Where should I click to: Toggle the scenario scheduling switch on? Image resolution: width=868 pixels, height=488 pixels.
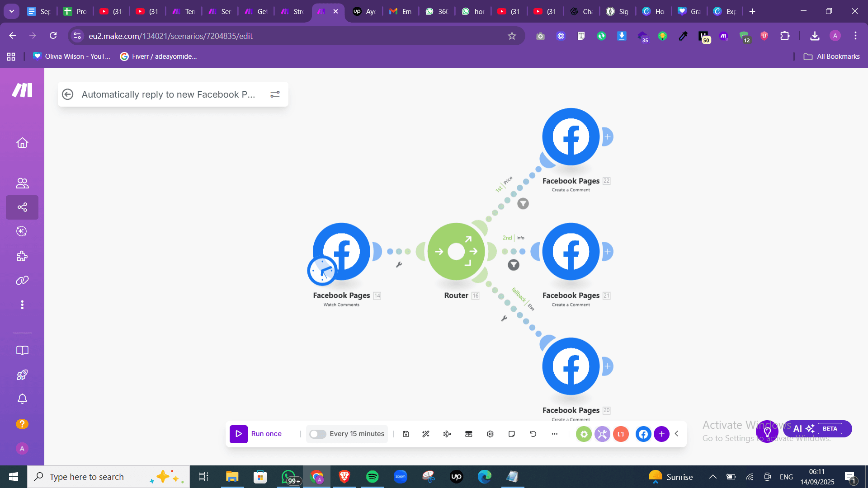(317, 434)
